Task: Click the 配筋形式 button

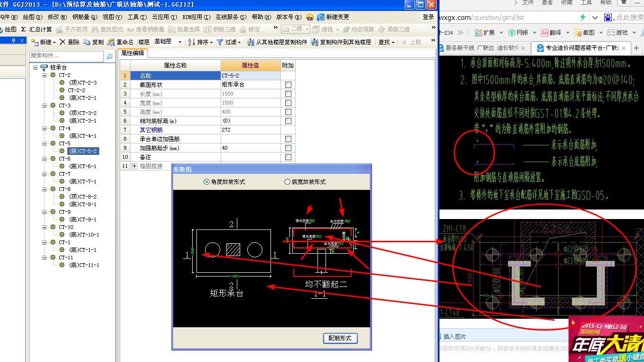Action: click(340, 338)
